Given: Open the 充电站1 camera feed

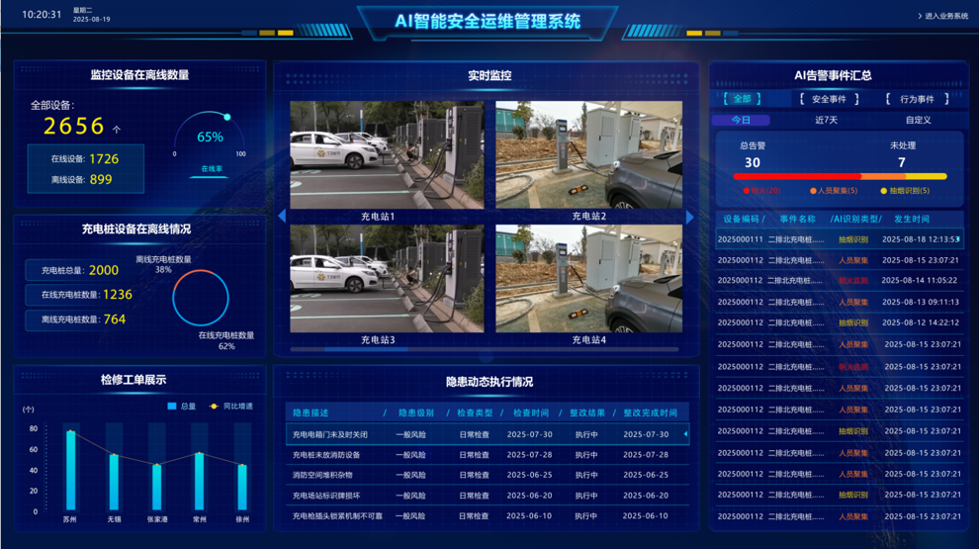Looking at the screenshot, I should click(387, 155).
